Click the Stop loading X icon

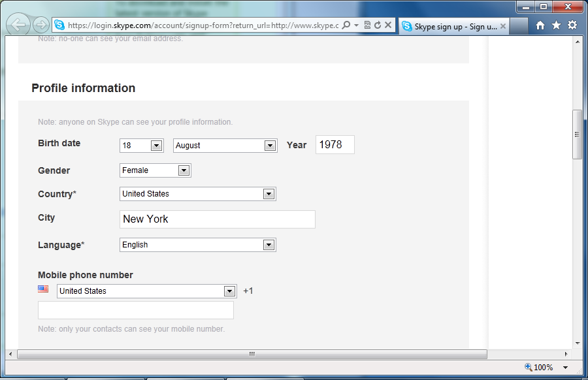pos(387,25)
